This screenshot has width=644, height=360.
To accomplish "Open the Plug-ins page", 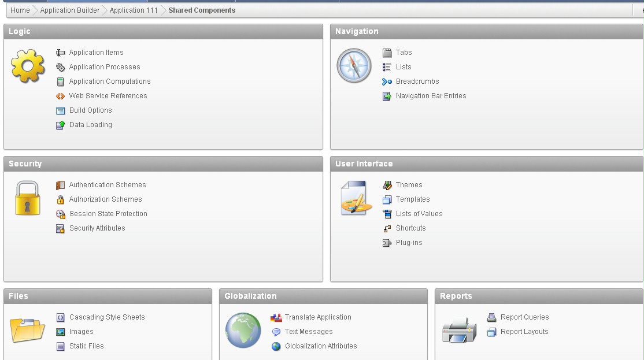I will (x=409, y=243).
